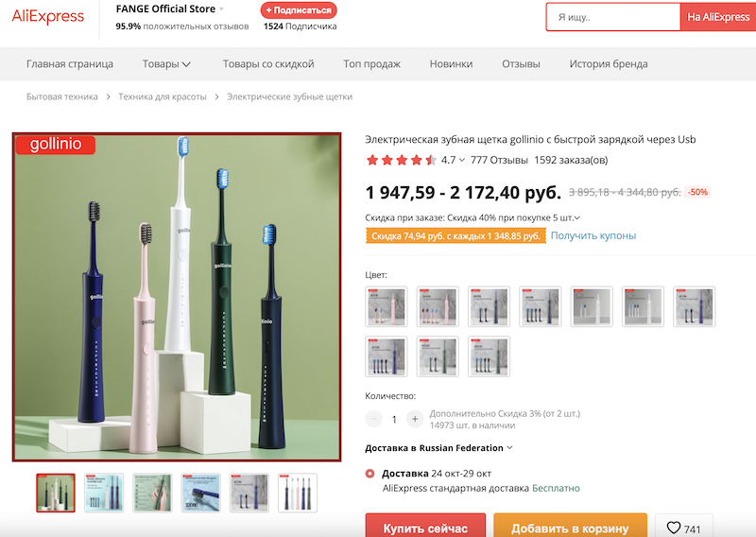
Task: Increase quantity with the plus button
Action: tap(415, 419)
